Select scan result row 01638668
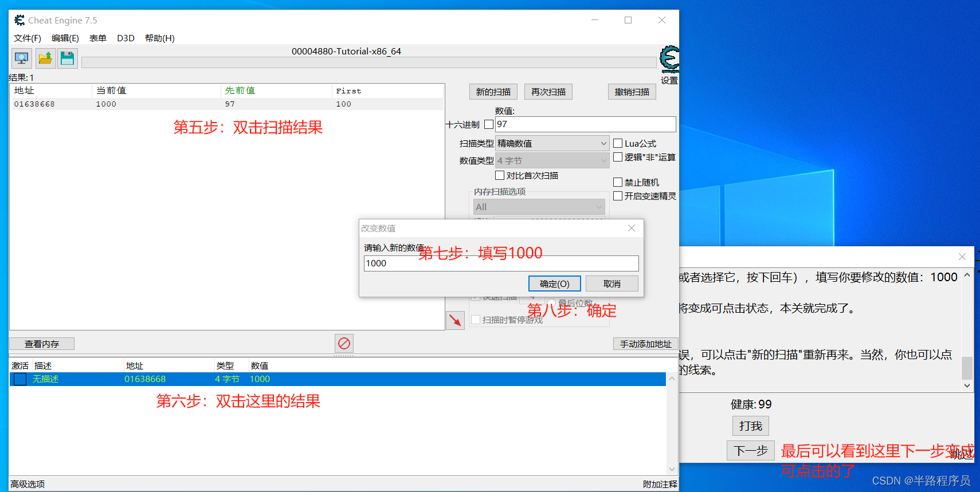The height and width of the screenshot is (492, 980). 226,104
